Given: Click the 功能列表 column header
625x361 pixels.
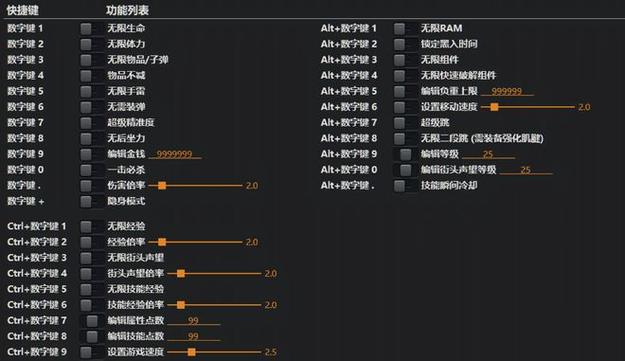Looking at the screenshot, I should (127, 10).
